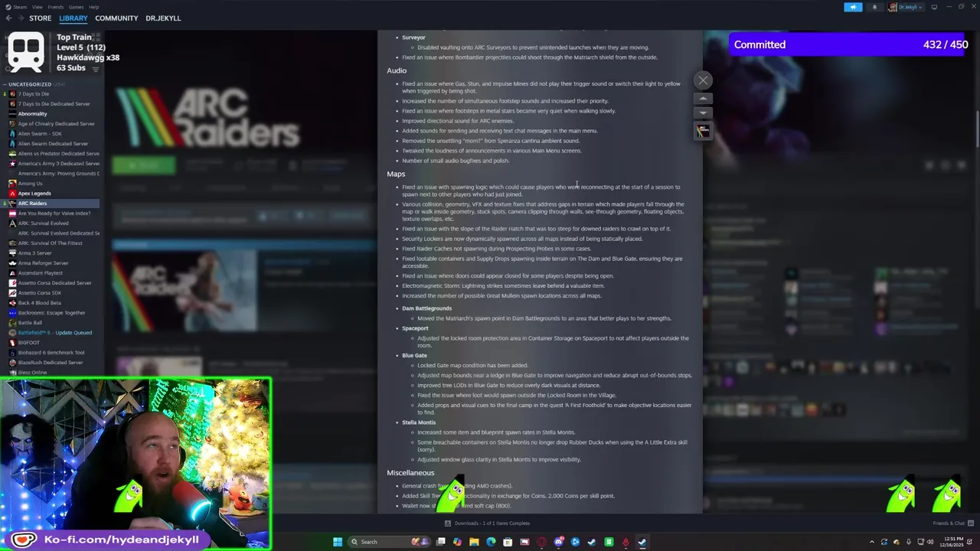The image size is (980, 551).
Task: Open Discord from taskbar
Action: [x=558, y=542]
